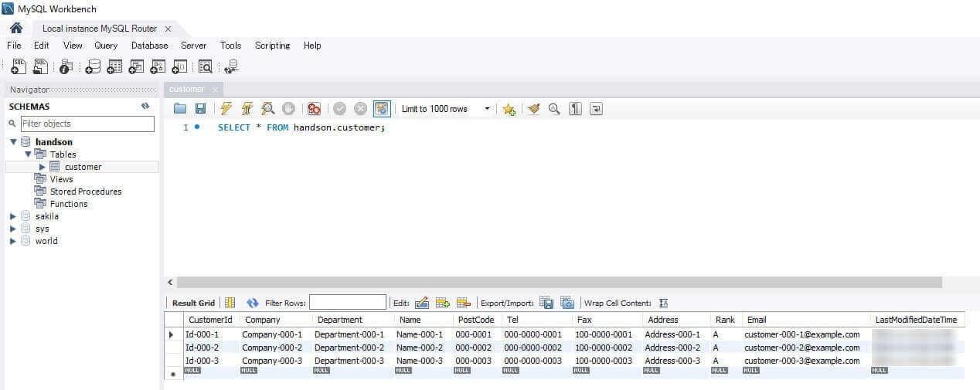Click the Beautify query broom icon
Viewport: 980px width, 390px height.
pyautogui.click(x=533, y=109)
